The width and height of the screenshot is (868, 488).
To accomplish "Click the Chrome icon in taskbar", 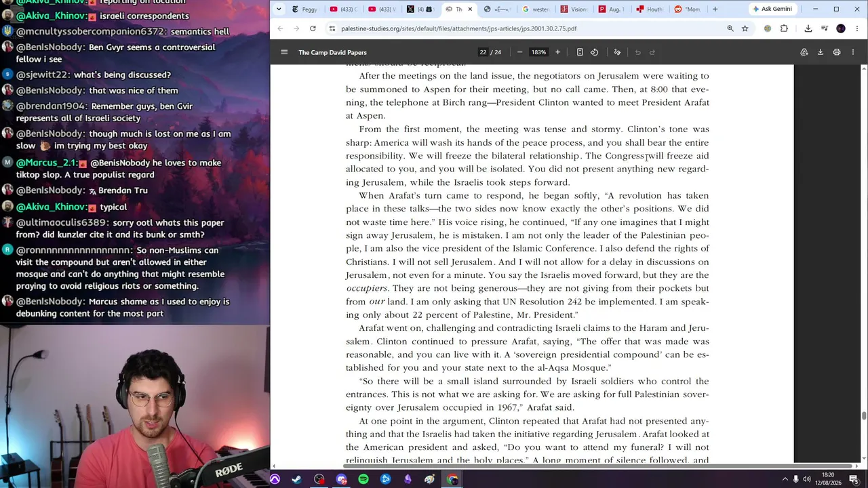I will pyautogui.click(x=452, y=479).
